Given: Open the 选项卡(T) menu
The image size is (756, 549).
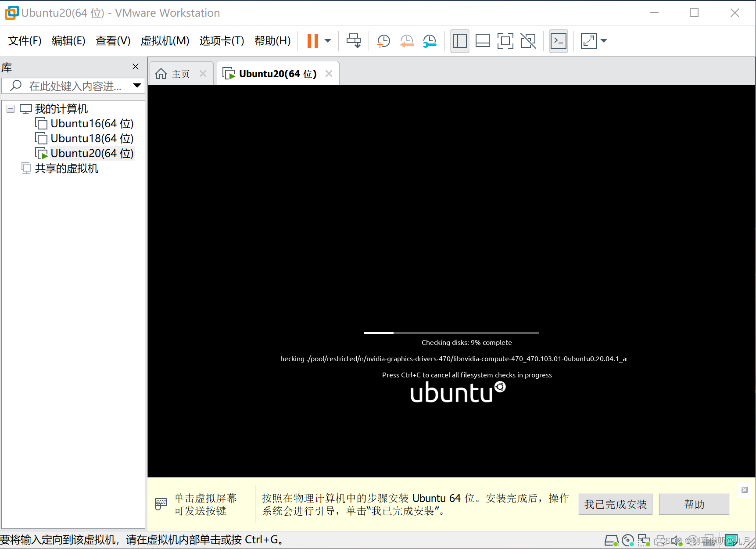Looking at the screenshot, I should click(222, 41).
